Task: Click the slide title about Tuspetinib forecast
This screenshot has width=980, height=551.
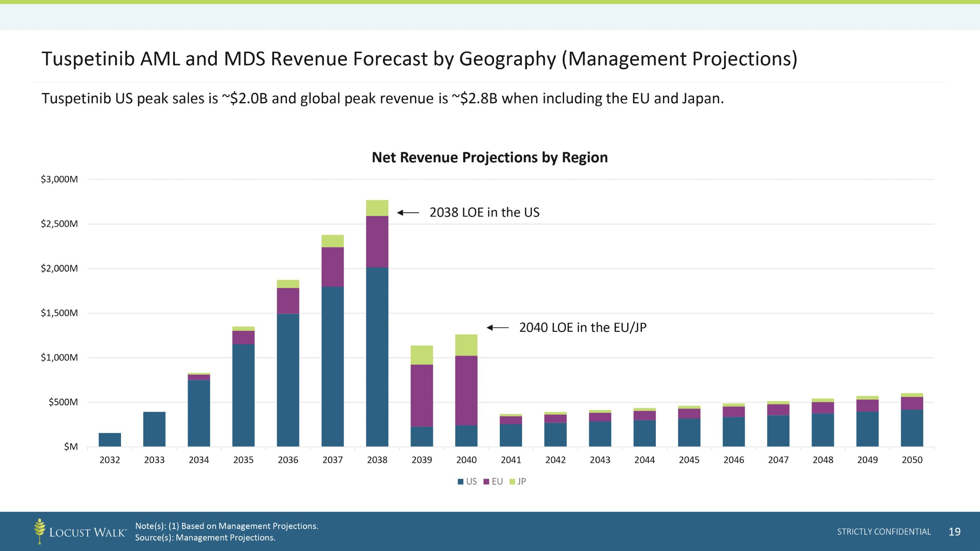Action: tap(419, 59)
